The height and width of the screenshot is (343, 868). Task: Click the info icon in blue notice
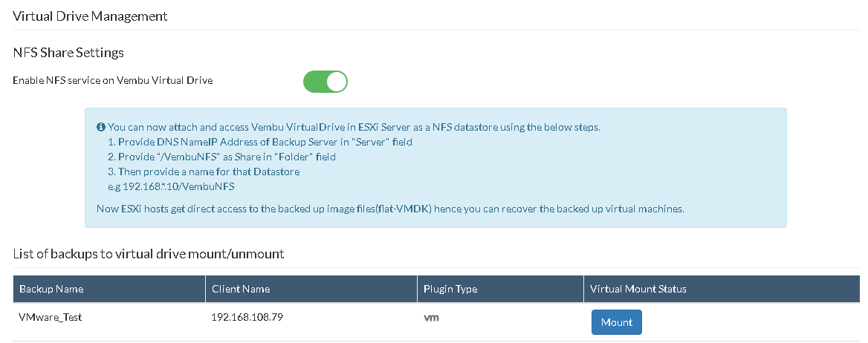101,127
